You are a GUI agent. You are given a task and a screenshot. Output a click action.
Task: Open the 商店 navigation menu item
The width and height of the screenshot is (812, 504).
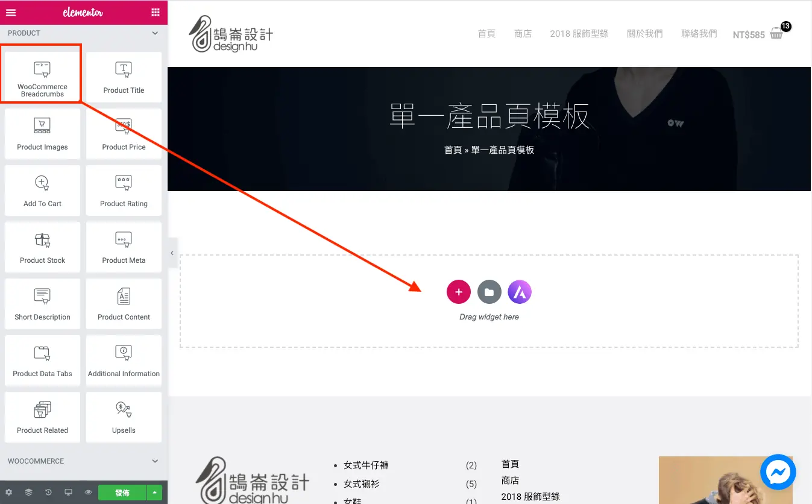point(523,34)
